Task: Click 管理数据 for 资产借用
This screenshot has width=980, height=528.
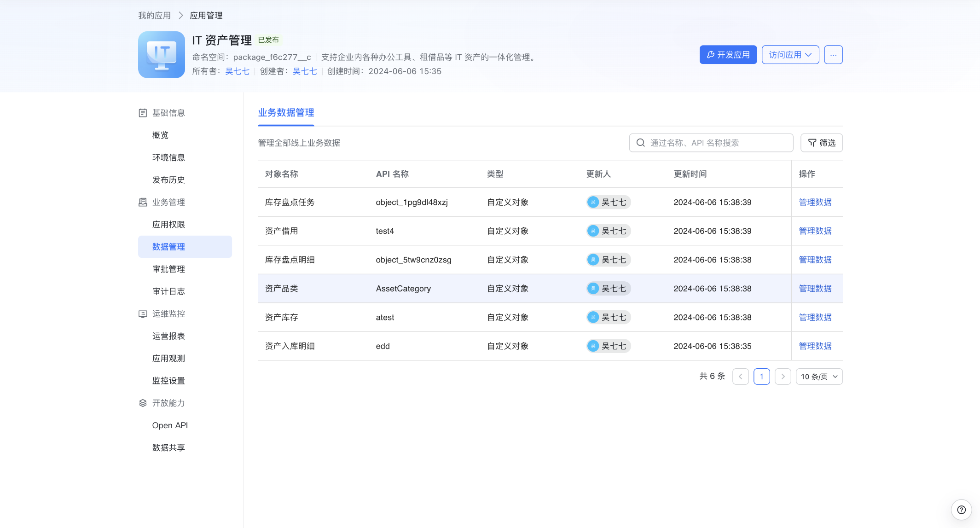Action: [x=815, y=231]
